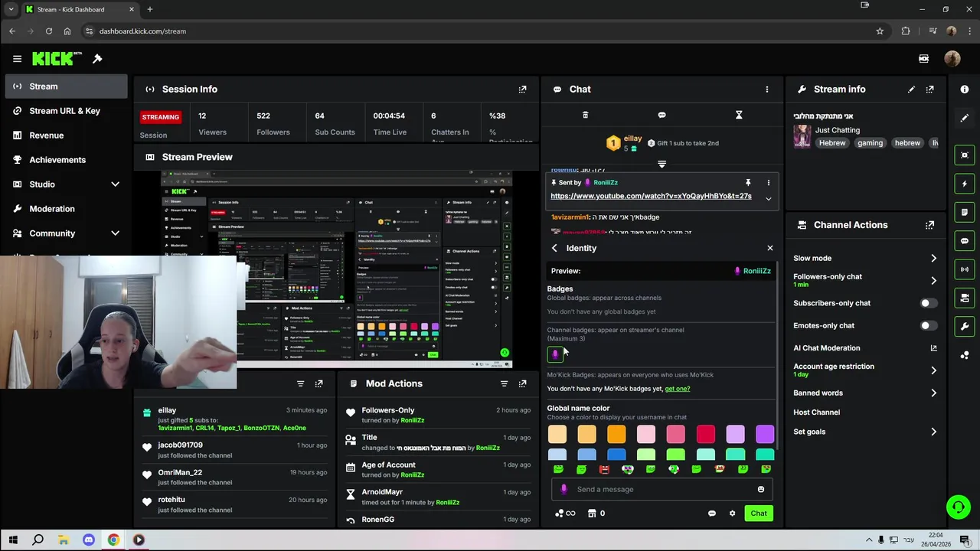Open AI Chat Moderation external link
Image resolution: width=980 pixels, height=551 pixels.
pyautogui.click(x=933, y=348)
